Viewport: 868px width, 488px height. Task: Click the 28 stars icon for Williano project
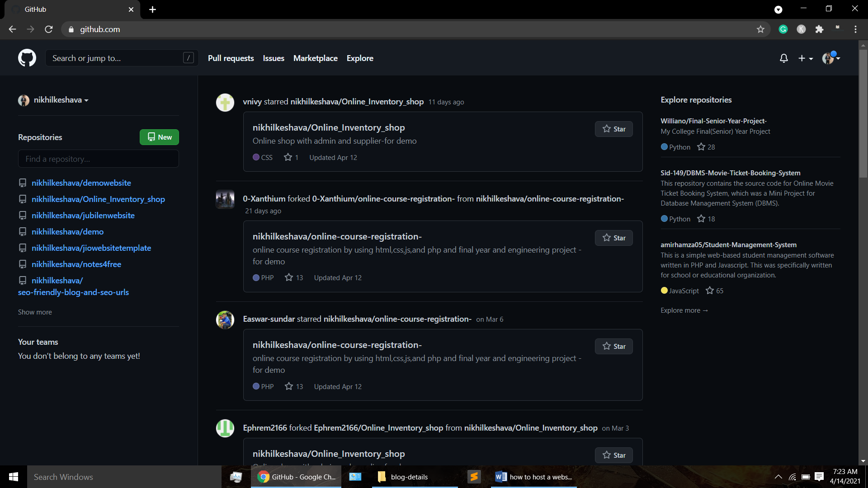pyautogui.click(x=701, y=147)
